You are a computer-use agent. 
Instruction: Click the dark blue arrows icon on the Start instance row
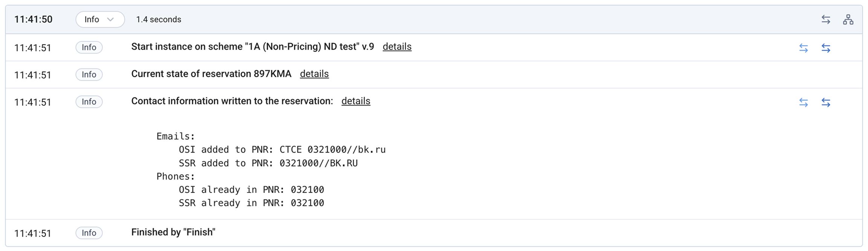826,48
